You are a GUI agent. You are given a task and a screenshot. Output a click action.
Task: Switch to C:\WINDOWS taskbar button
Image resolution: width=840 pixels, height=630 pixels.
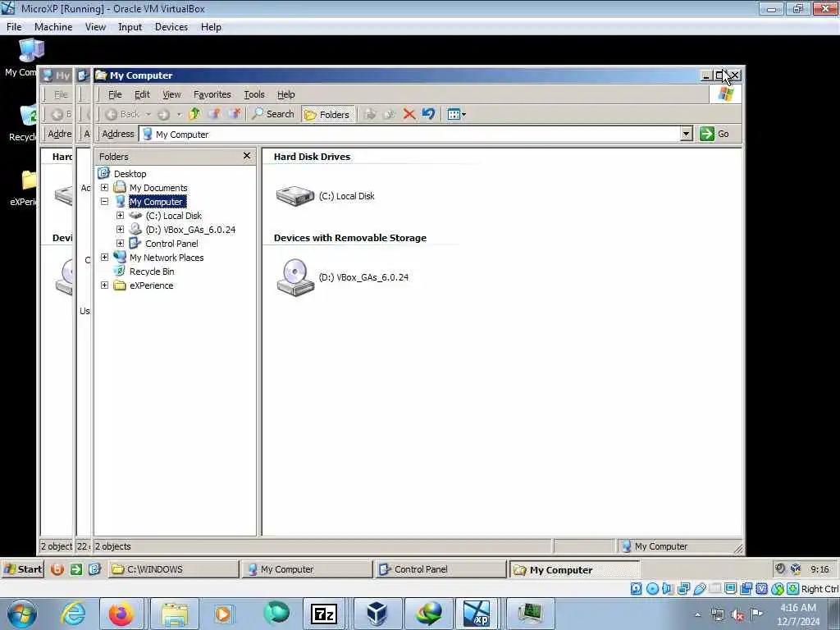coord(174,569)
